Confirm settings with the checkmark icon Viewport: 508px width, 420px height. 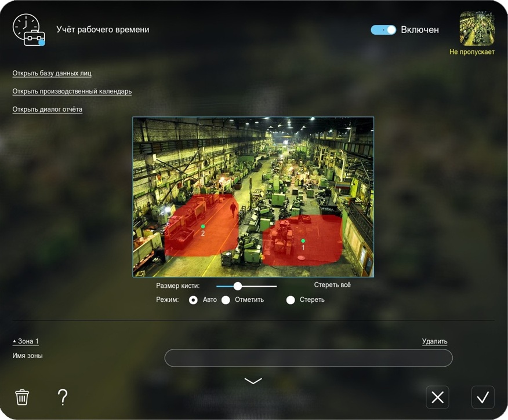pos(482,397)
